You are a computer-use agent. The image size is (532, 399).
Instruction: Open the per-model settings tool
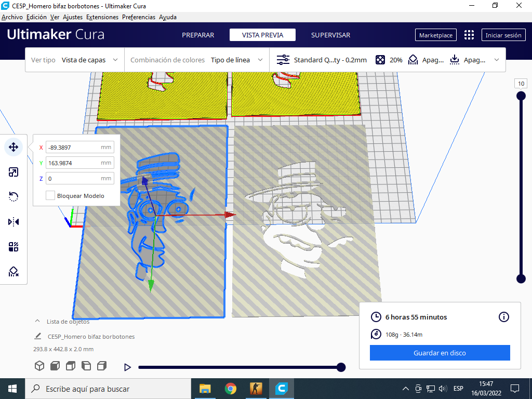[14, 246]
